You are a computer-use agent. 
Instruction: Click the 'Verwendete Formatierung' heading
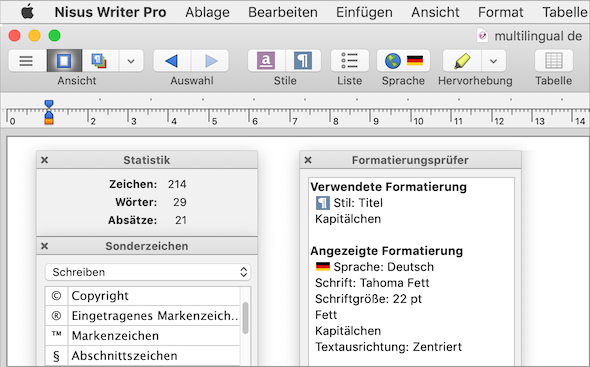388,187
